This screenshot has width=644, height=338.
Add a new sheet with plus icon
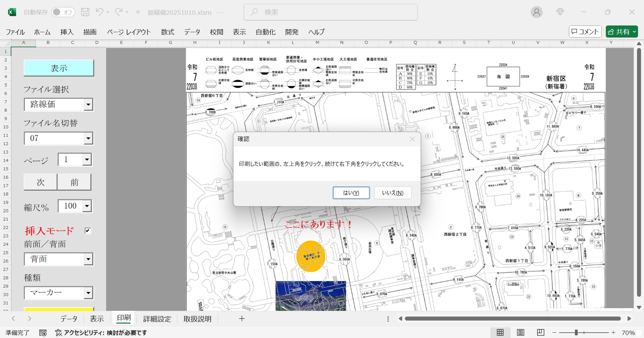click(x=242, y=319)
